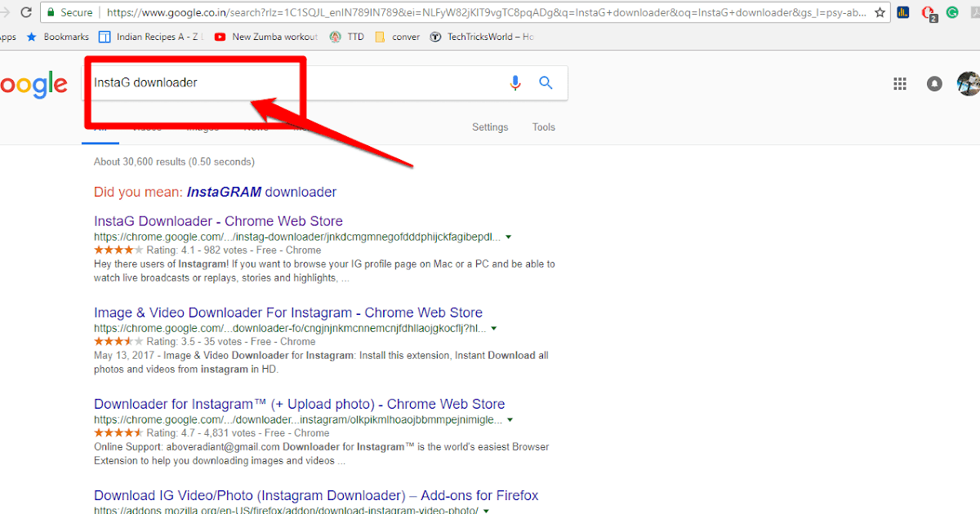Click suggested InstaGRAM downloader correction
Screen dimensions: 980x514
(x=261, y=193)
